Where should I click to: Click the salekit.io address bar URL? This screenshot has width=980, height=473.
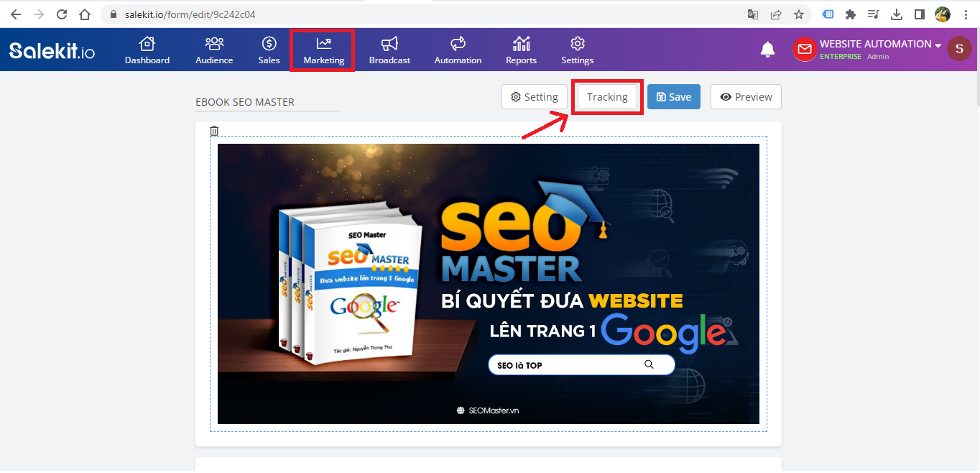click(190, 14)
